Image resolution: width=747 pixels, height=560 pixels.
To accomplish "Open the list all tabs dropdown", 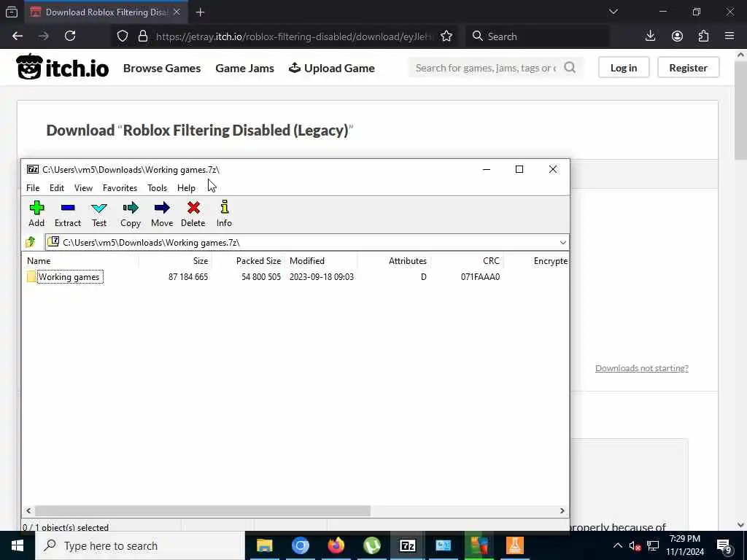I will [x=614, y=12].
